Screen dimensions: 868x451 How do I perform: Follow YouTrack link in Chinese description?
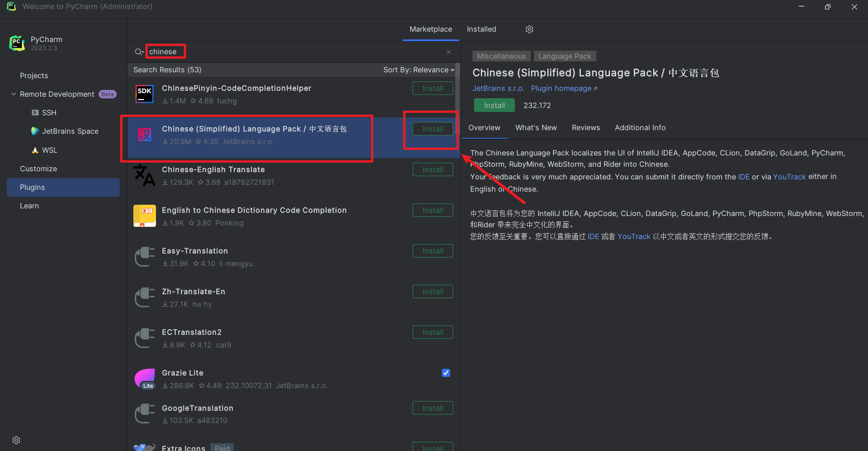coord(634,236)
